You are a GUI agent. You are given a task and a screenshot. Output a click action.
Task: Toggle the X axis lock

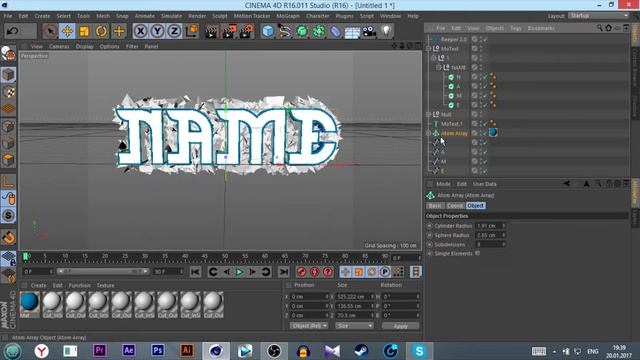click(x=140, y=31)
